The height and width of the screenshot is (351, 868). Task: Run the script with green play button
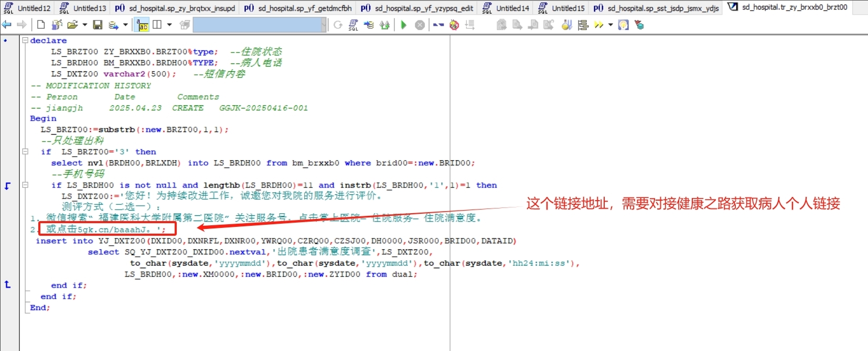tap(403, 25)
